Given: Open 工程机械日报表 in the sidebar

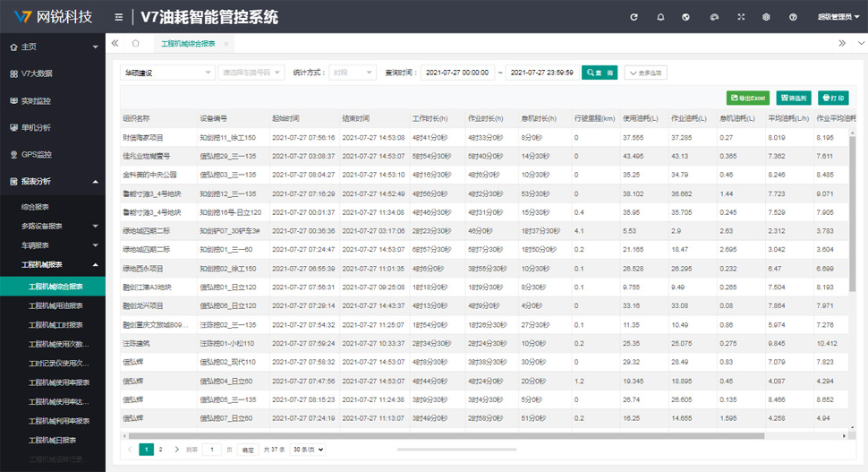Looking at the screenshot, I should tap(53, 441).
